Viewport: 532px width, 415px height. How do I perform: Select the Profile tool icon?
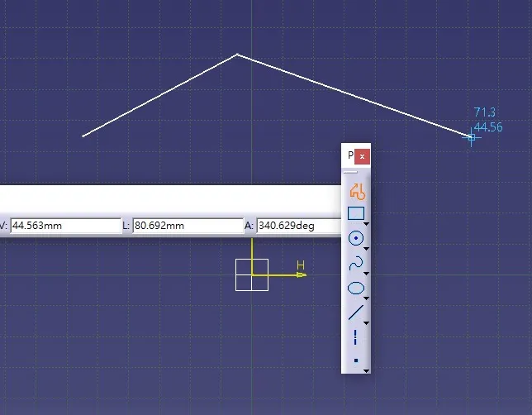tap(356, 191)
